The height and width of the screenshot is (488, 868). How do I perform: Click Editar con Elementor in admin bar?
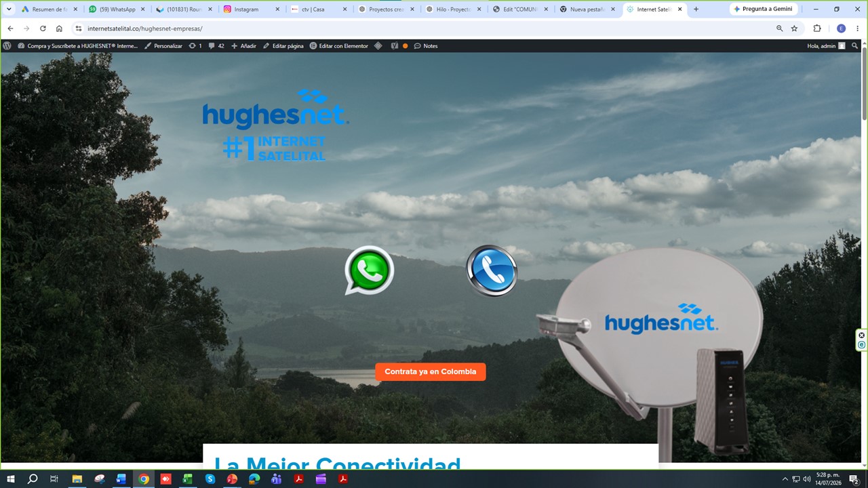coord(339,46)
